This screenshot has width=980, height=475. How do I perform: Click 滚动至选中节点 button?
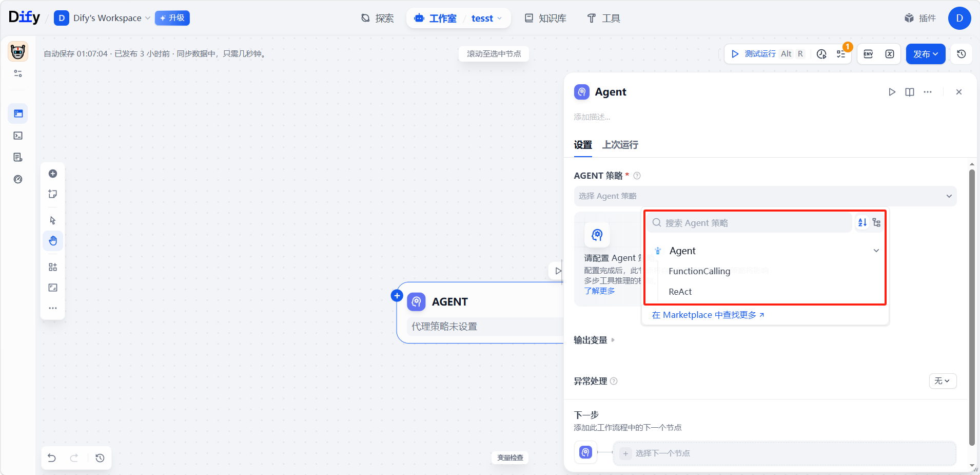(x=494, y=54)
